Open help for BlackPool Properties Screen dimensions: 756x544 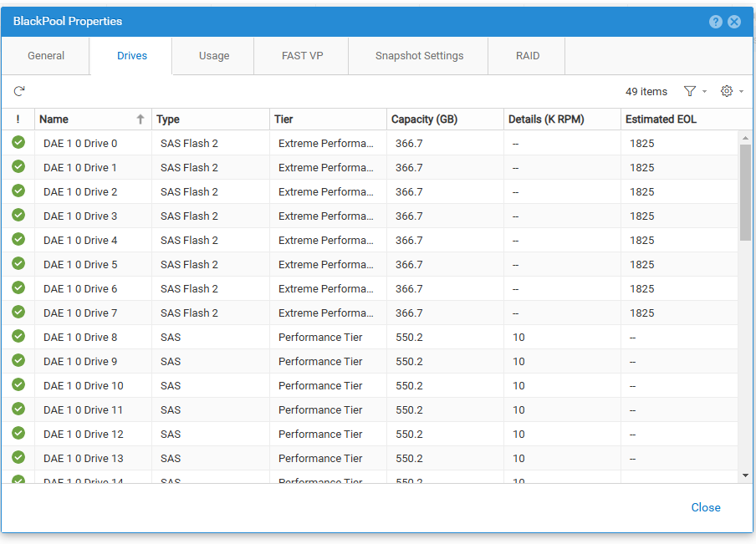[x=716, y=21]
